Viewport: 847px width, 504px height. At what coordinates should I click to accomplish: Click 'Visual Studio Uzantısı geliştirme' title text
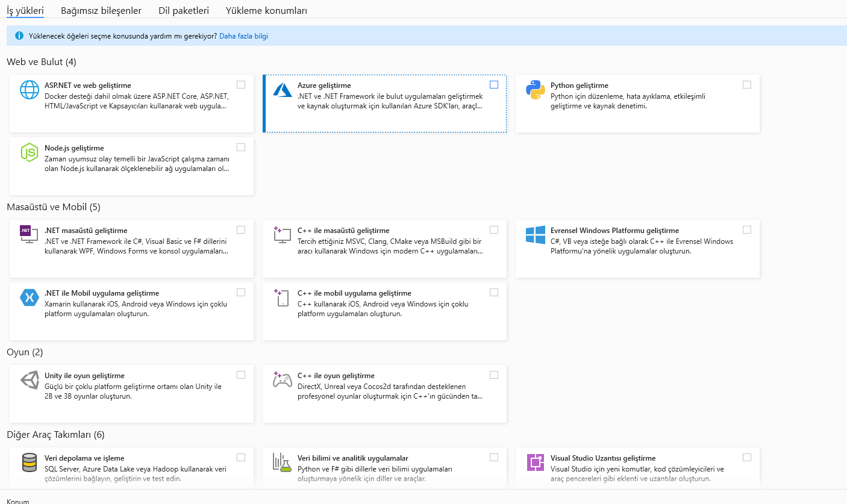603,458
